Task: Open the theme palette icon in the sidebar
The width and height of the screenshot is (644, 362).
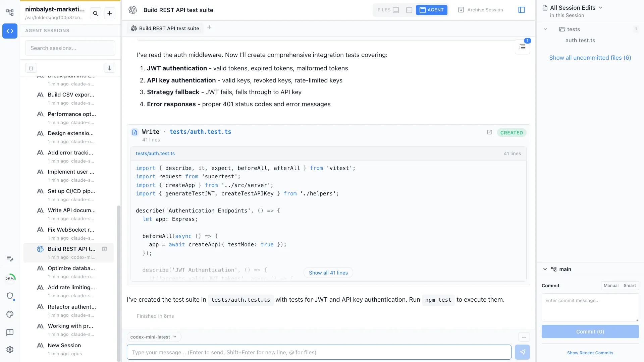Action: click(10, 314)
